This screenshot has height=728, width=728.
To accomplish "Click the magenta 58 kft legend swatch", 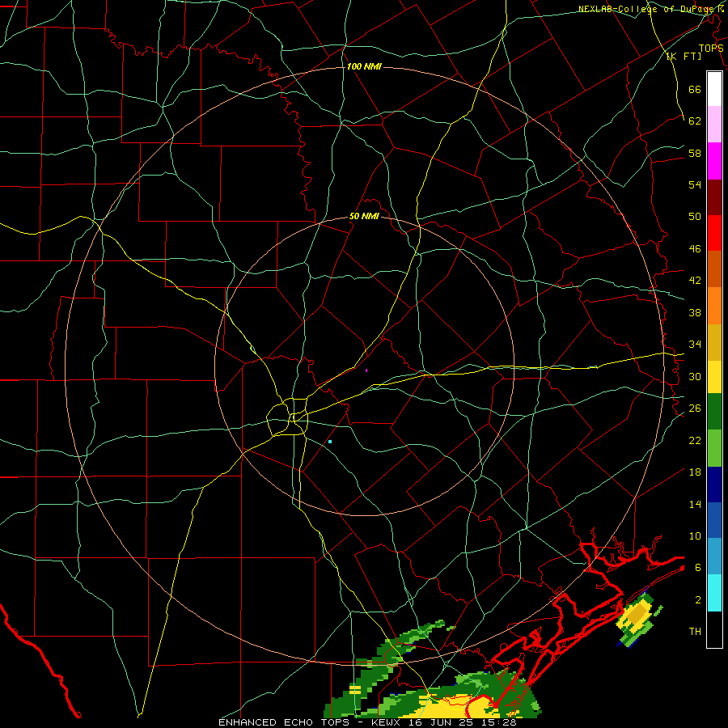I will point(714,161).
